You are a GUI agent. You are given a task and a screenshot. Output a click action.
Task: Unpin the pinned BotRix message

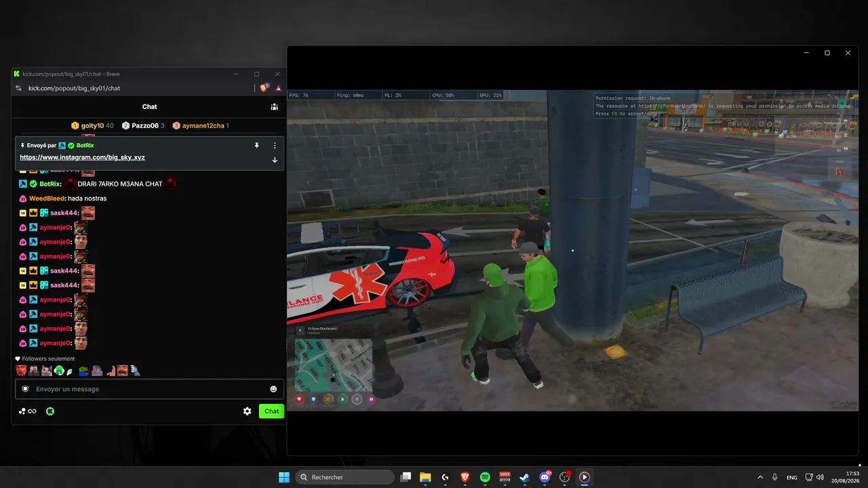(256, 145)
